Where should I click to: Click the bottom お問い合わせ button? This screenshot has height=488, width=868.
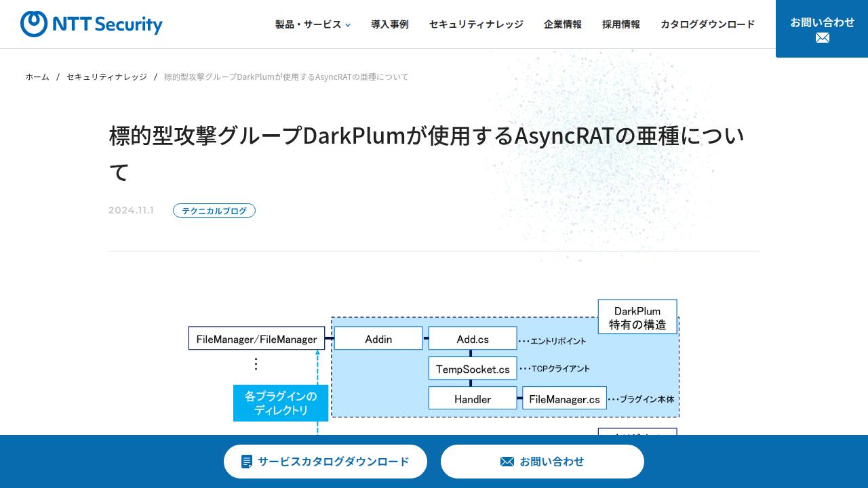(x=542, y=462)
